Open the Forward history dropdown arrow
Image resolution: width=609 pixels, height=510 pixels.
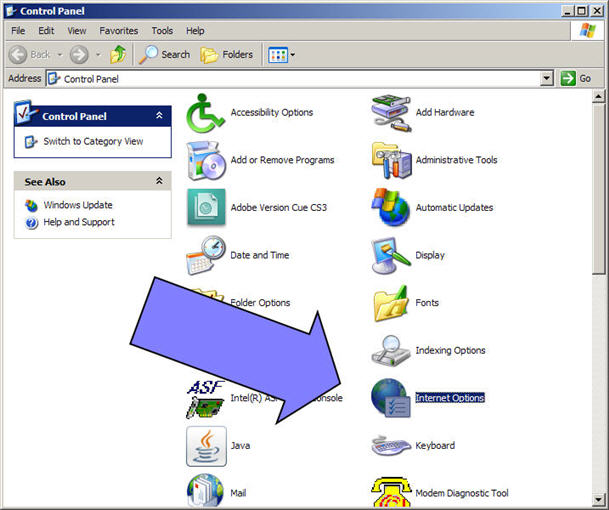click(98, 55)
